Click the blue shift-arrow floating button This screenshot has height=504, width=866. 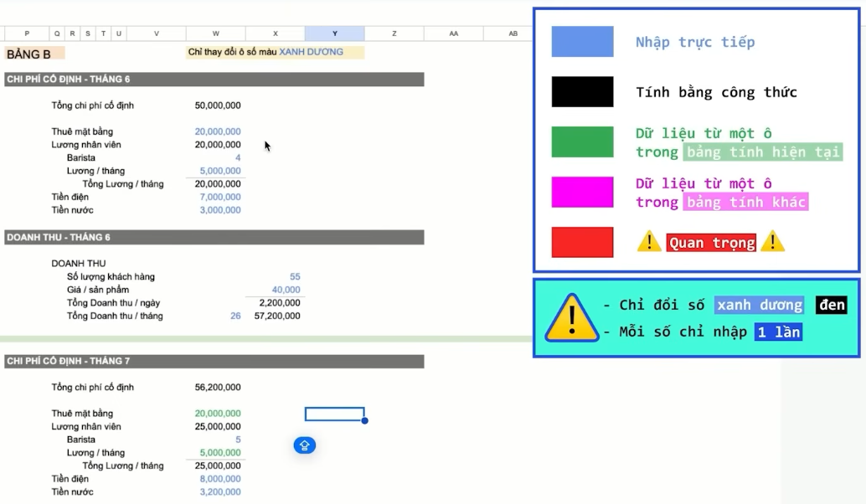point(304,445)
